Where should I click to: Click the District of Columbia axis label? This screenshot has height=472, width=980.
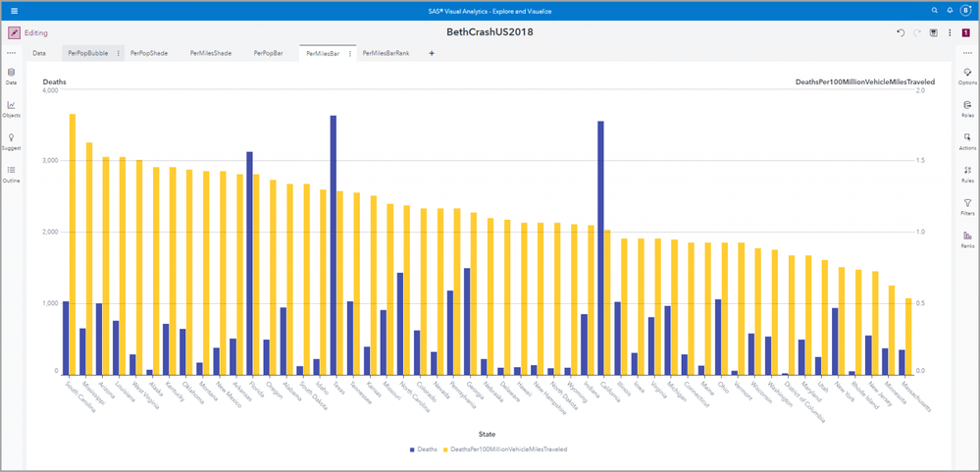805,400
